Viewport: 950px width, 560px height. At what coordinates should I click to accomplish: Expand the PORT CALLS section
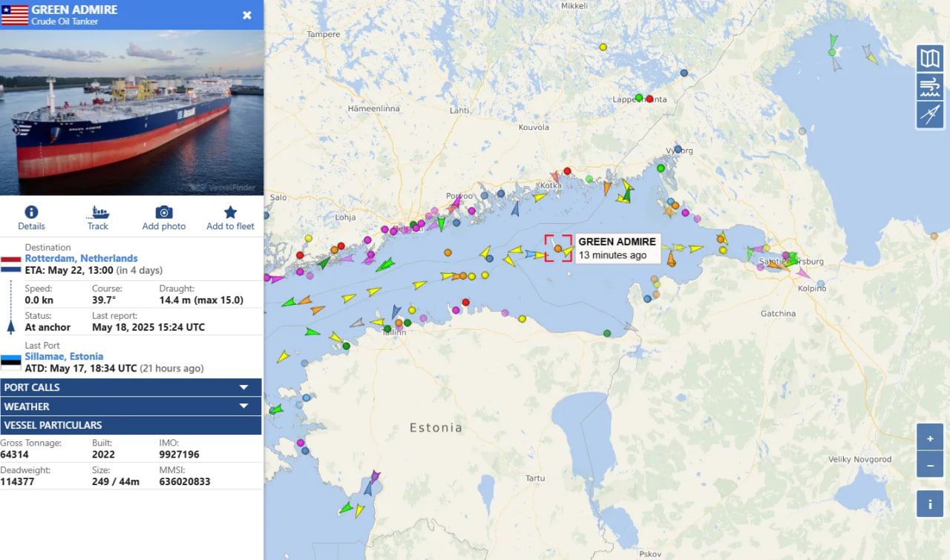point(131,387)
